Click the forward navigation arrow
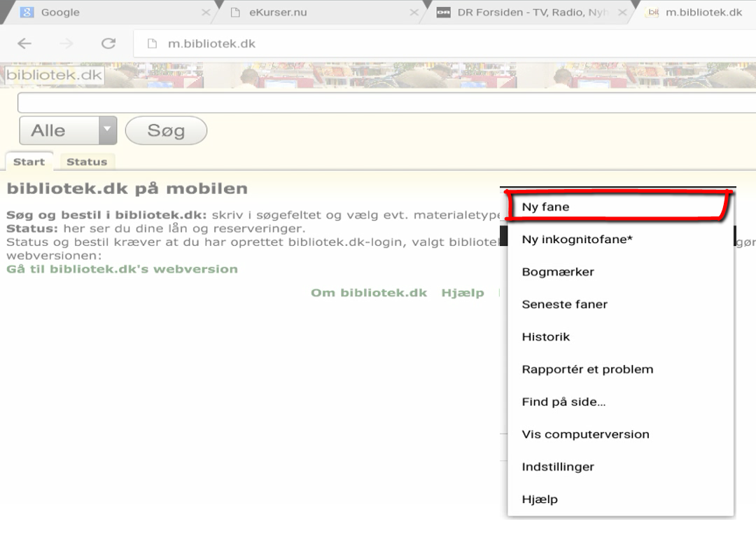The height and width of the screenshot is (538, 756). pos(66,44)
